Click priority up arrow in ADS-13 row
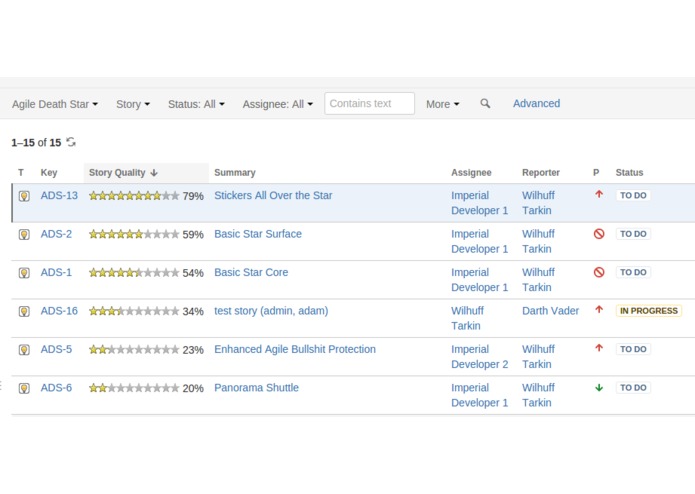 click(x=599, y=194)
